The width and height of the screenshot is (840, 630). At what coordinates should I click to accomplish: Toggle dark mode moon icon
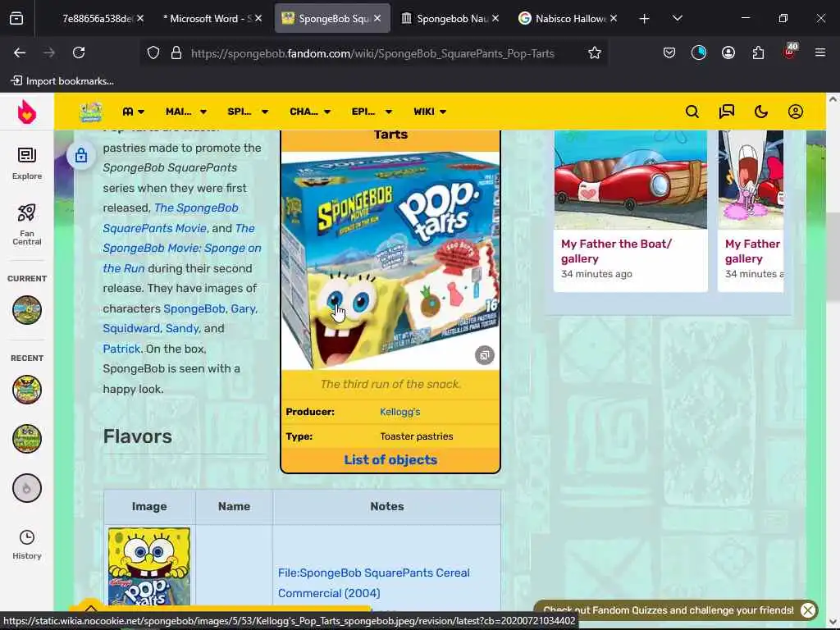[760, 112]
